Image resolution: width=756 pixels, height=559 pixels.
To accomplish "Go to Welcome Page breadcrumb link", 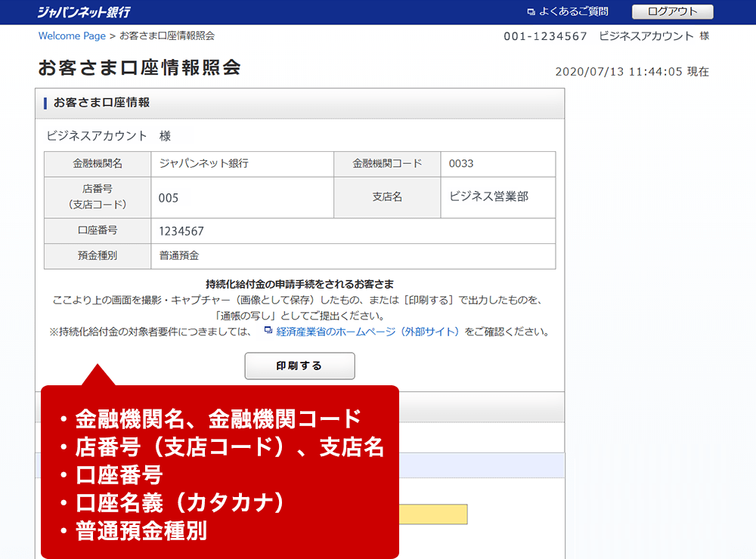I will 72,36.
